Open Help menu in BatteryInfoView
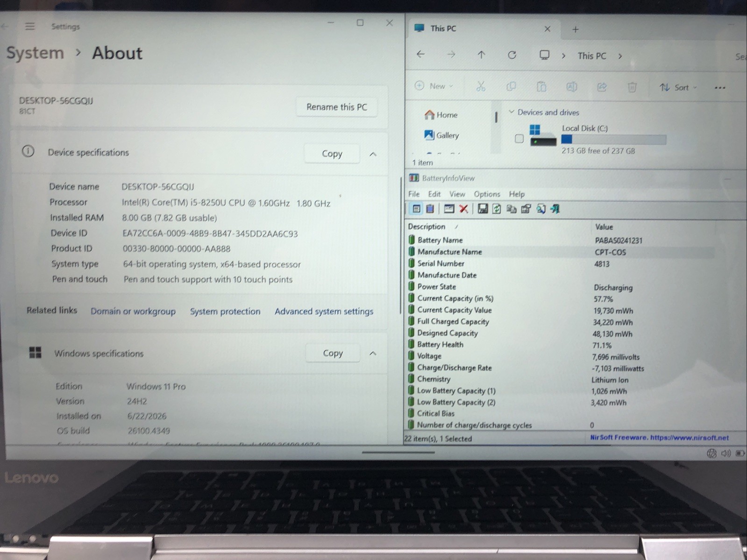Image resolution: width=747 pixels, height=560 pixels. [x=517, y=194]
